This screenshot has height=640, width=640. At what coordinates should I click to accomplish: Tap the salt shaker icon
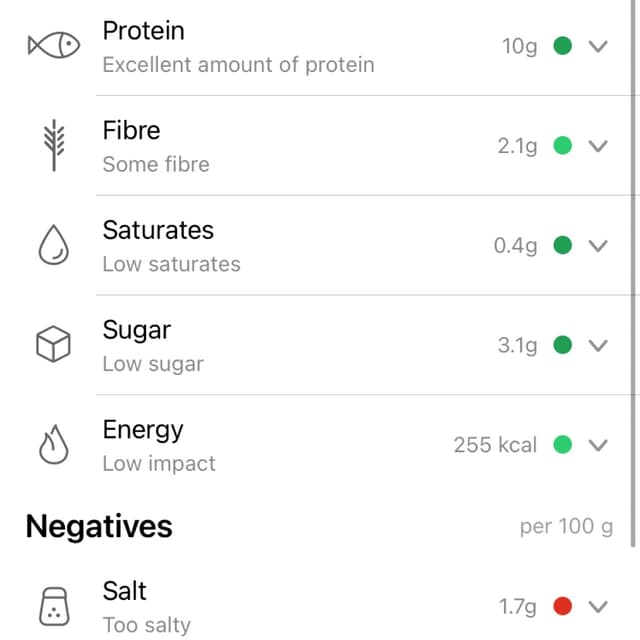point(53,606)
